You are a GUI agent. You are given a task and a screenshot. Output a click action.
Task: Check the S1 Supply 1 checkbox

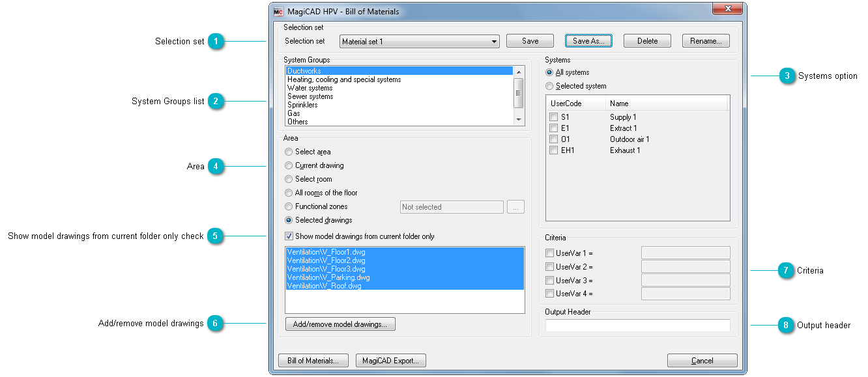[553, 117]
